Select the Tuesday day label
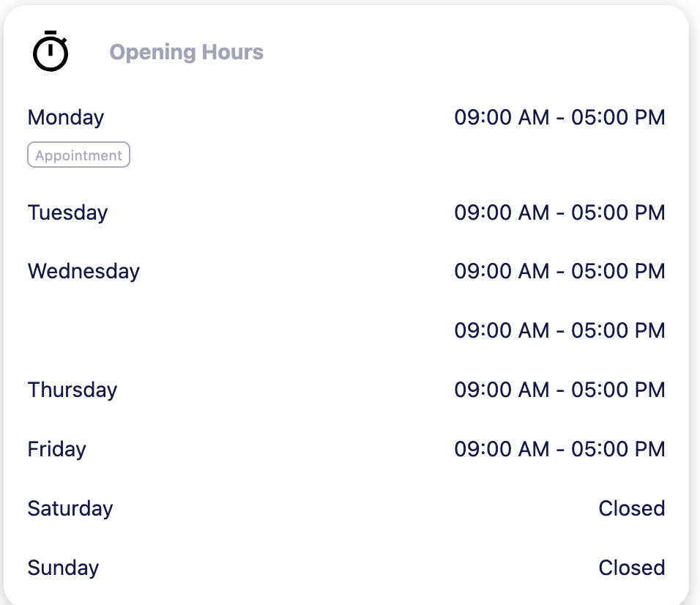700x605 pixels. point(67,212)
